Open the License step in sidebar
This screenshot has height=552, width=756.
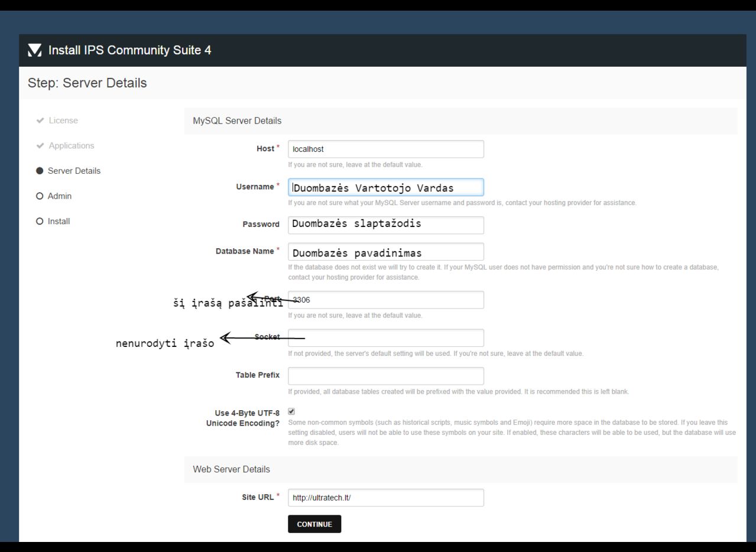point(63,121)
